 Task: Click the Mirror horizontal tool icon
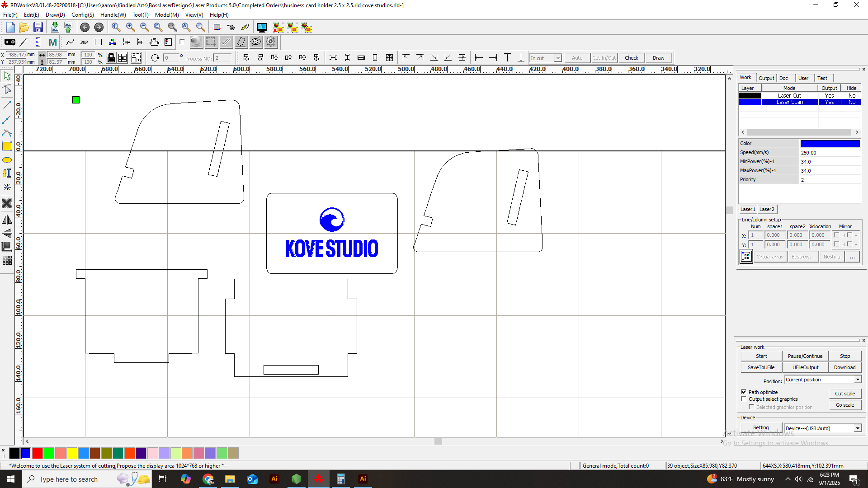(7, 220)
